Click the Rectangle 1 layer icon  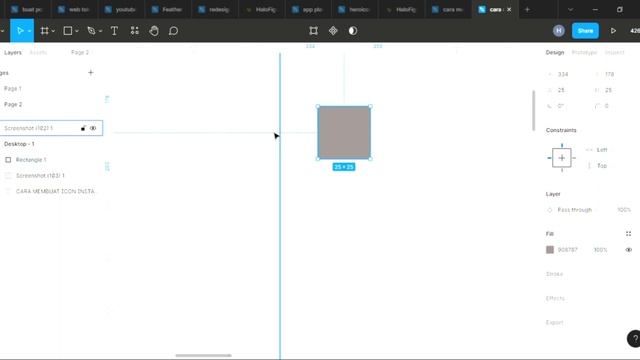tap(8, 160)
